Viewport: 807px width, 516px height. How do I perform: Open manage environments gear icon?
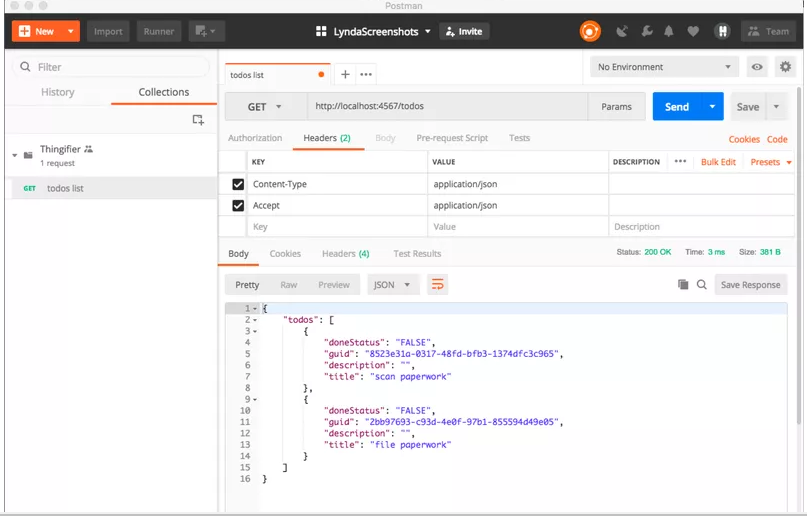785,67
